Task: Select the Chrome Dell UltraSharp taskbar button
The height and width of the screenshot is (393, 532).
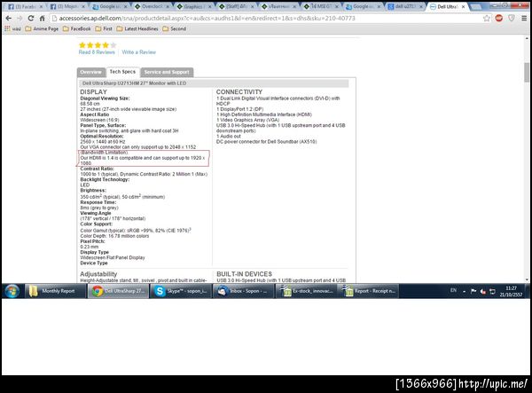Action: [x=118, y=291]
